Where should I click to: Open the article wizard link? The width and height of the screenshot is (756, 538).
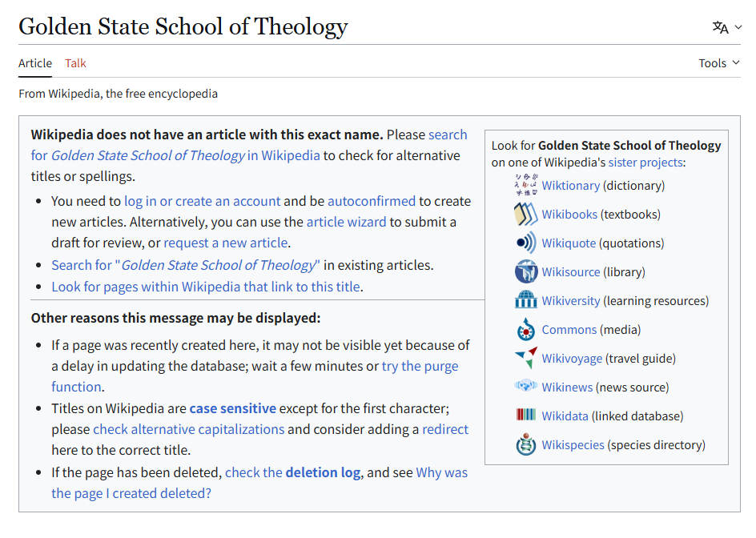coord(346,222)
